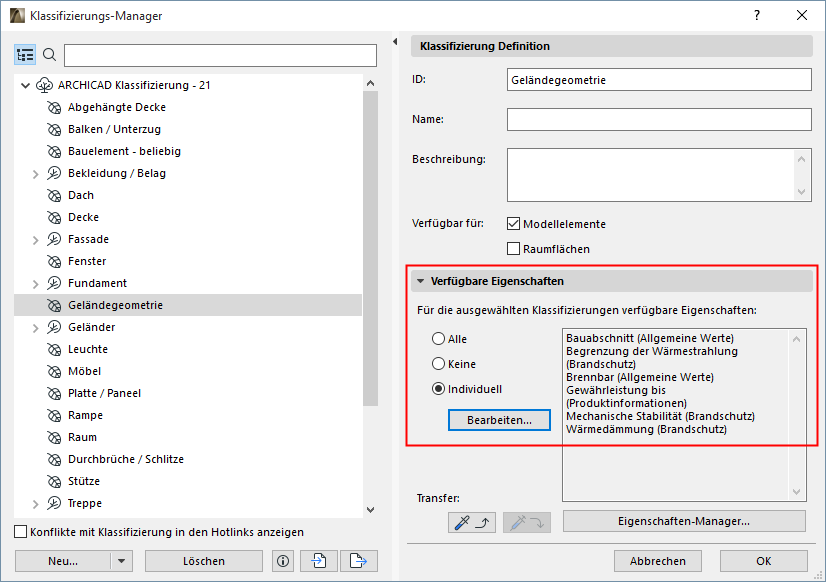Image resolution: width=826 pixels, height=582 pixels.
Task: Click the leaf icon beside Geländegeometrie
Action: click(x=54, y=305)
